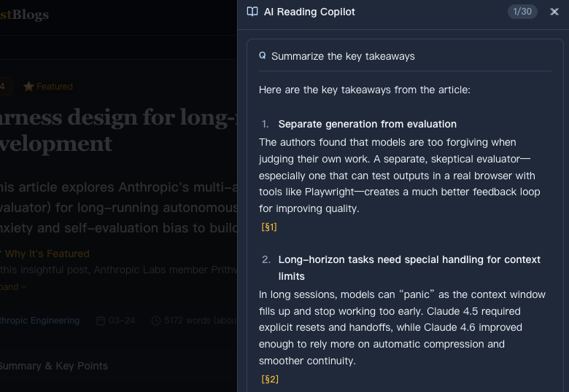
Task: Click the calendar icon by 03-24
Action: [x=101, y=321]
